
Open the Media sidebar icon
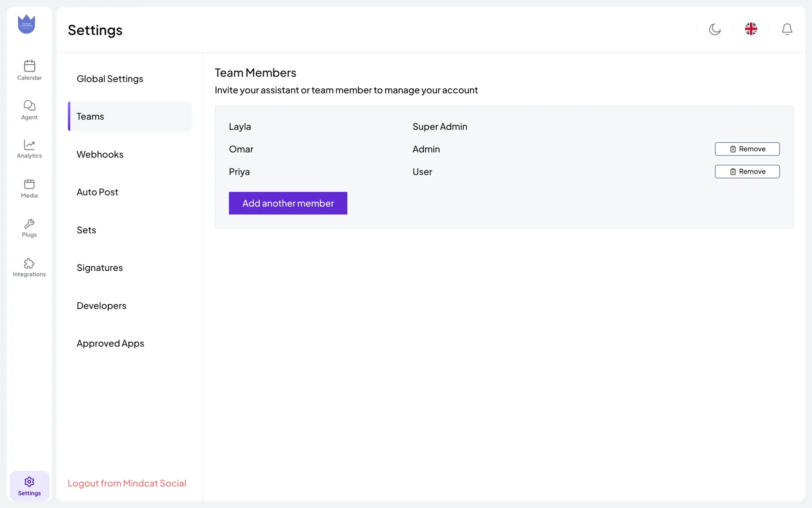(x=29, y=189)
